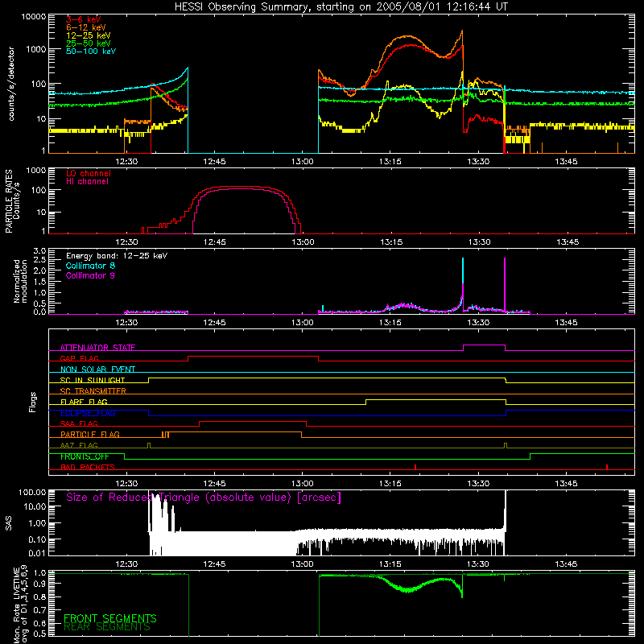Click the green '25-50 keV' legend entry
The width and height of the screenshot is (644, 644).
click(88, 43)
